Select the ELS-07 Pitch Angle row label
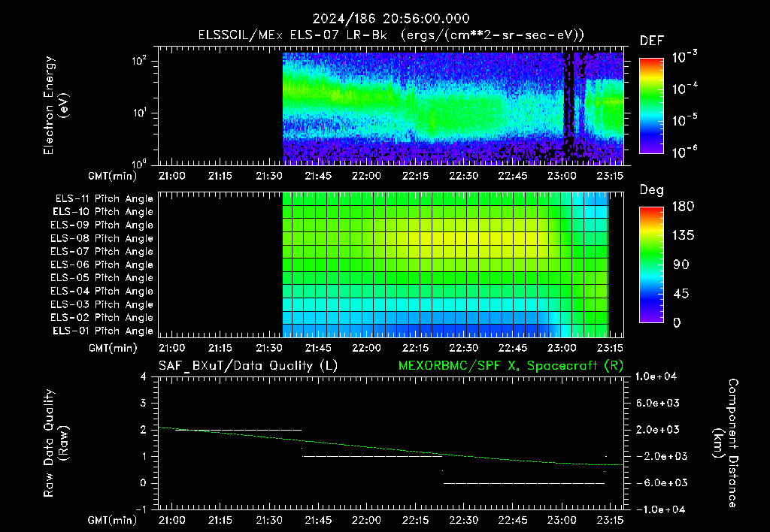Image resolution: width=770 pixels, height=532 pixels. point(102,252)
